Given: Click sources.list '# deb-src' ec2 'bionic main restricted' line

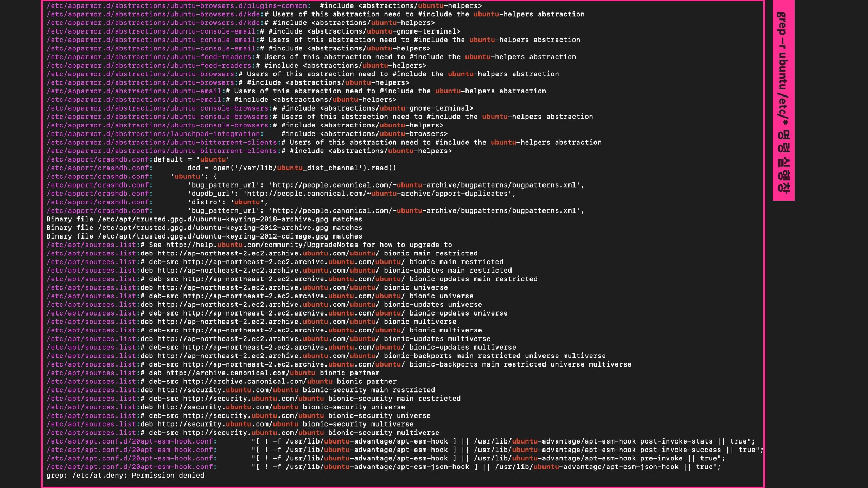Looking at the screenshot, I should pyautogui.click(x=275, y=262).
